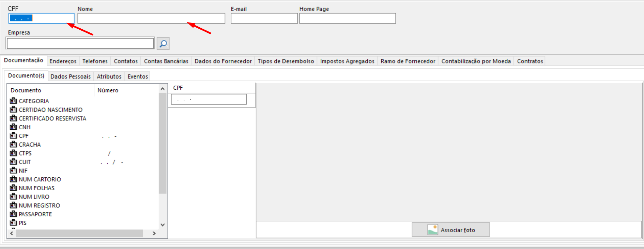Select the NUM REGISTRO row text
The height and width of the screenshot is (249, 644).
tap(40, 206)
